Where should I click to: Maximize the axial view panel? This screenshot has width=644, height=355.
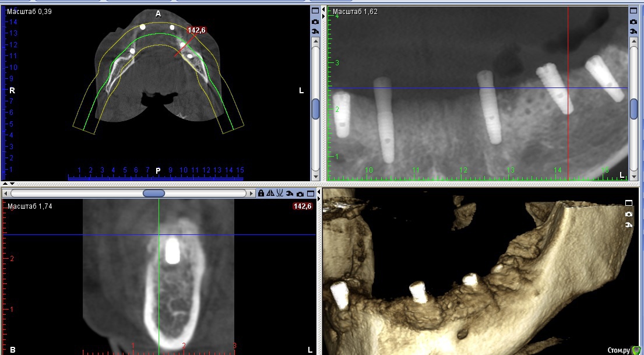(315, 10)
